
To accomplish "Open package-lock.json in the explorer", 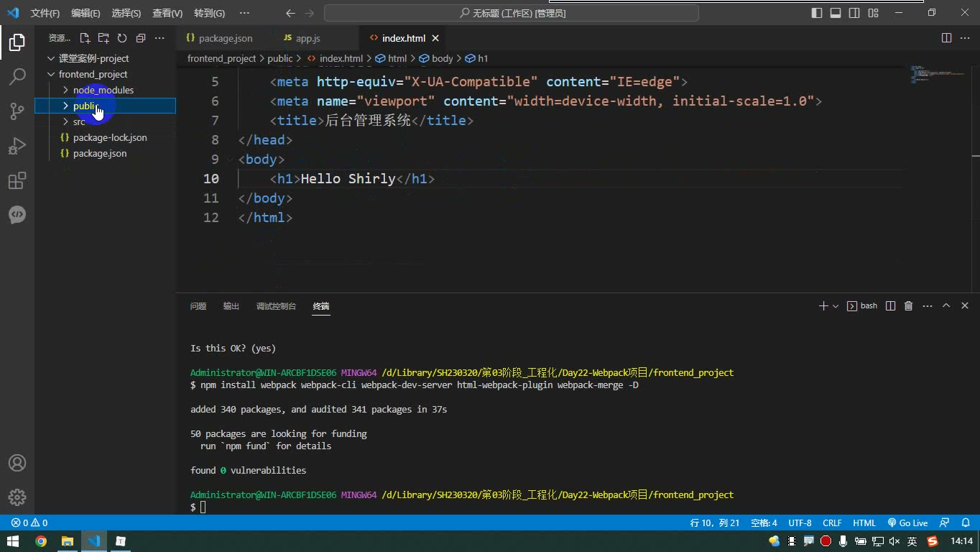I will pyautogui.click(x=106, y=137).
